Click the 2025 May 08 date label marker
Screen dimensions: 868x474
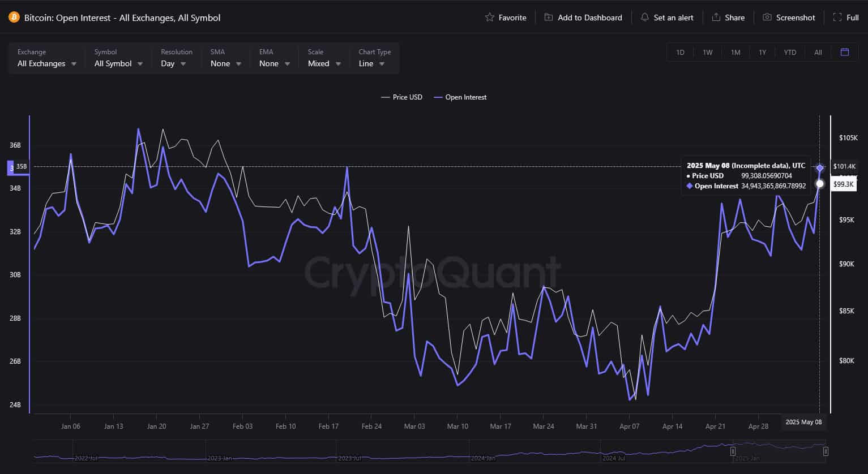point(803,422)
